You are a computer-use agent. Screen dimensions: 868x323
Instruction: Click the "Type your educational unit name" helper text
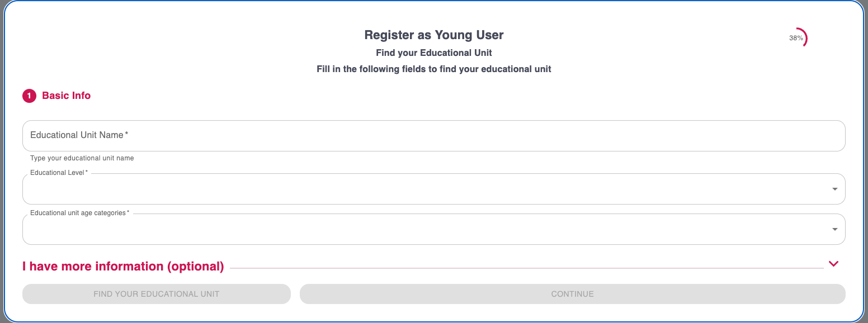point(82,158)
